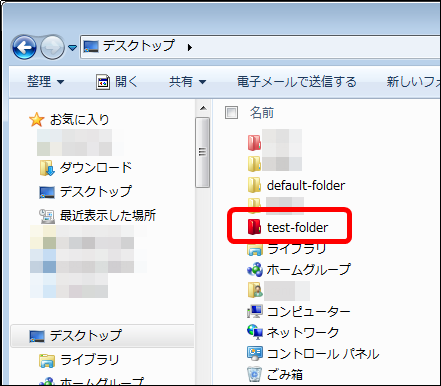441x386 pixels.
Task: Click the desktop icon in the address bar
Action: (x=91, y=46)
